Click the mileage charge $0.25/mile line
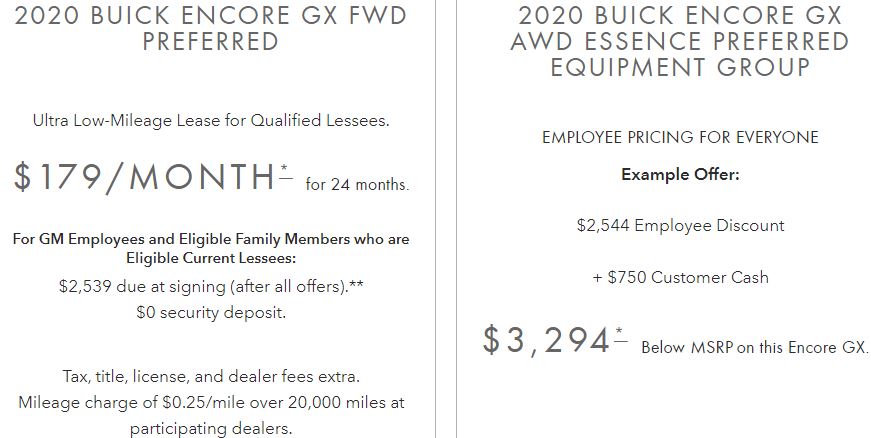This screenshot has height=438, width=871. (x=211, y=402)
